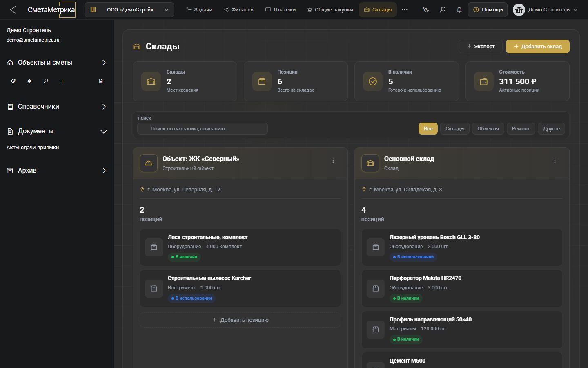
Task: Open the ООО «ДемоСтрой» company dropdown
Action: click(129, 10)
